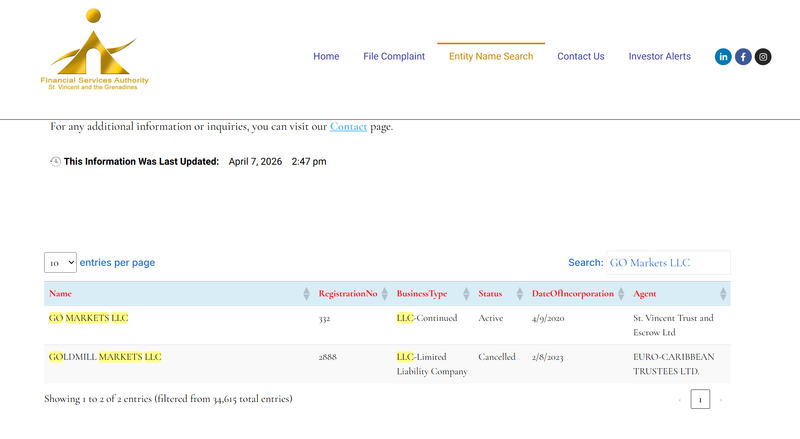The image size is (800, 439).
Task: Open the Instagram social icon
Action: (763, 57)
